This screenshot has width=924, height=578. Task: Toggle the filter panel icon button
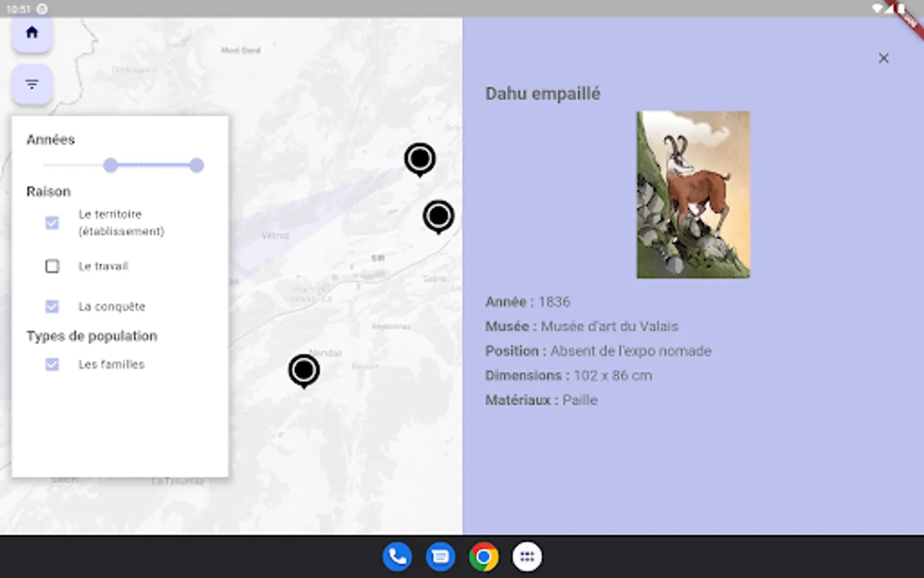tap(31, 84)
